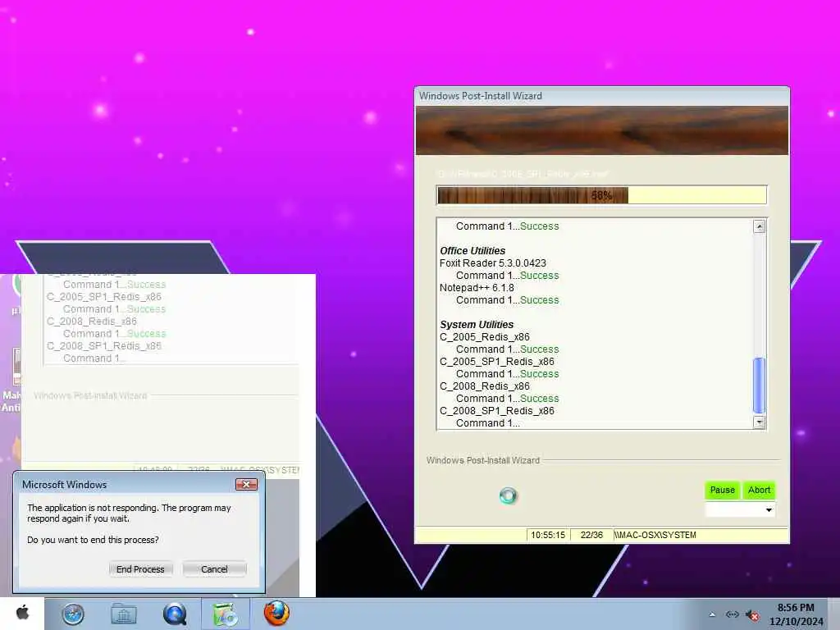
Task: Select 'C_2005_SP1_Redis_x86' in the wizard log
Action: pos(496,362)
